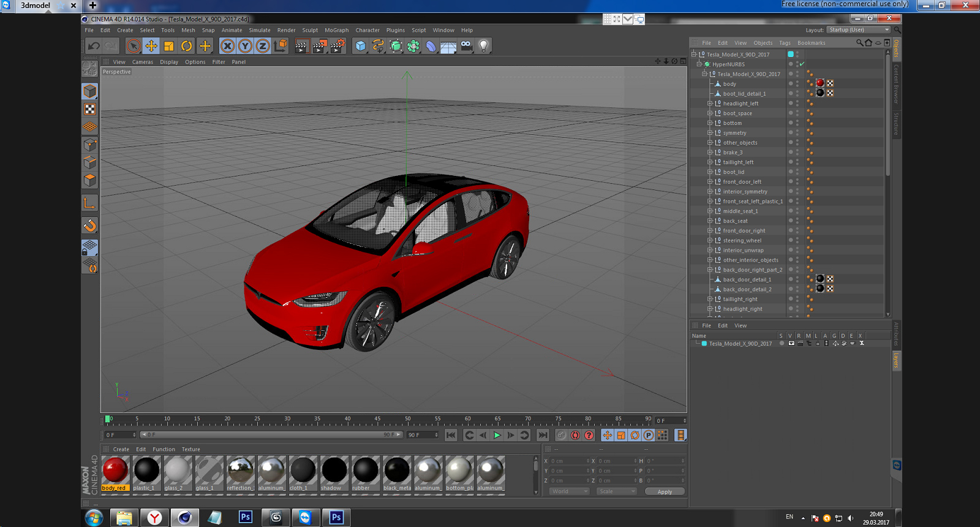Add a Camera object icon
Image resolution: width=980 pixels, height=527 pixels.
467,46
